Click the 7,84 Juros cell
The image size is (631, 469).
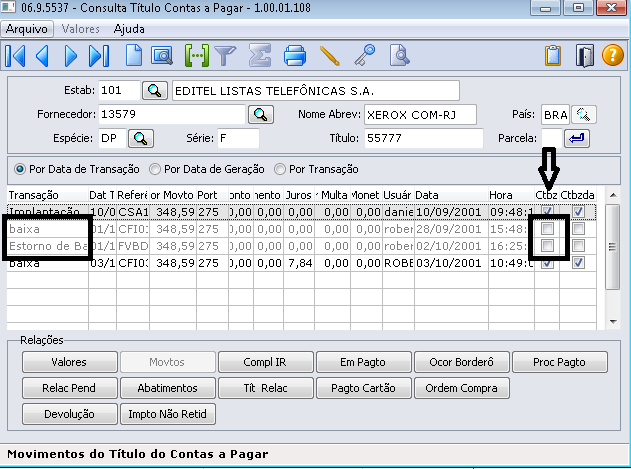pos(300,263)
